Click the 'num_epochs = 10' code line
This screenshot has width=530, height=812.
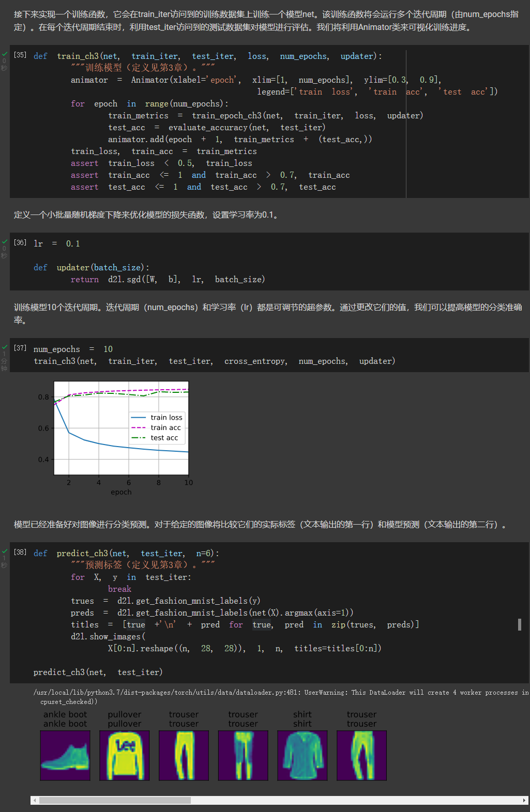pos(73,349)
